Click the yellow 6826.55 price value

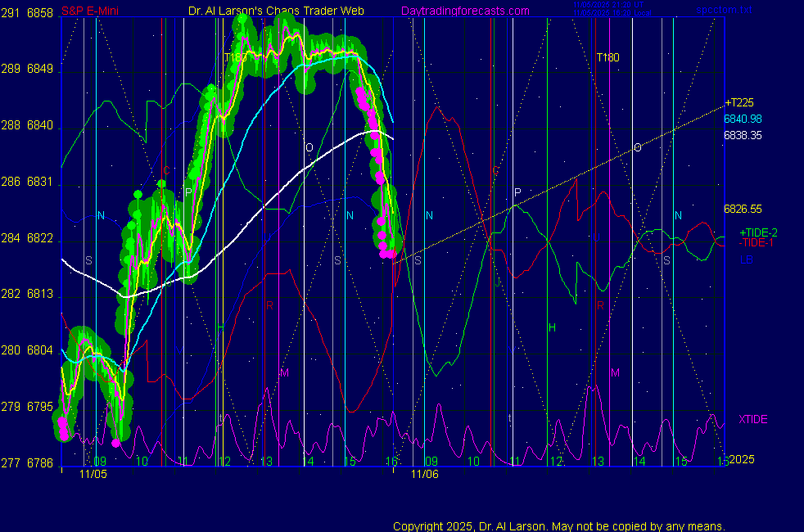click(x=743, y=209)
